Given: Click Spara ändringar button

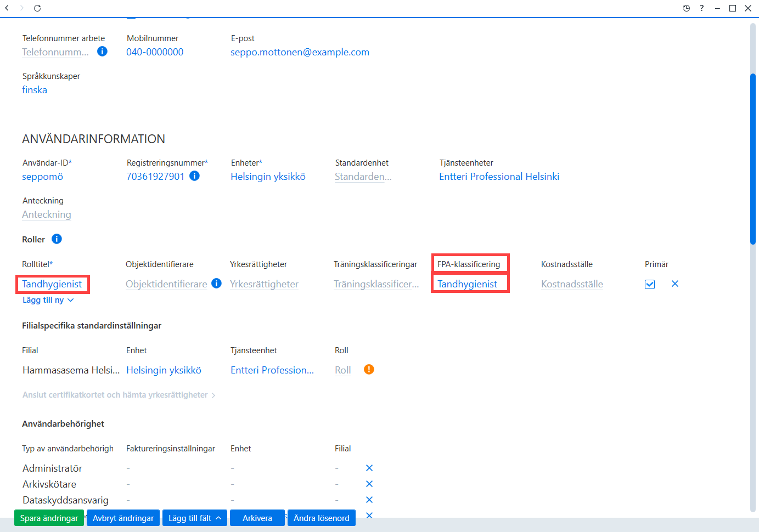Looking at the screenshot, I should pos(49,518).
